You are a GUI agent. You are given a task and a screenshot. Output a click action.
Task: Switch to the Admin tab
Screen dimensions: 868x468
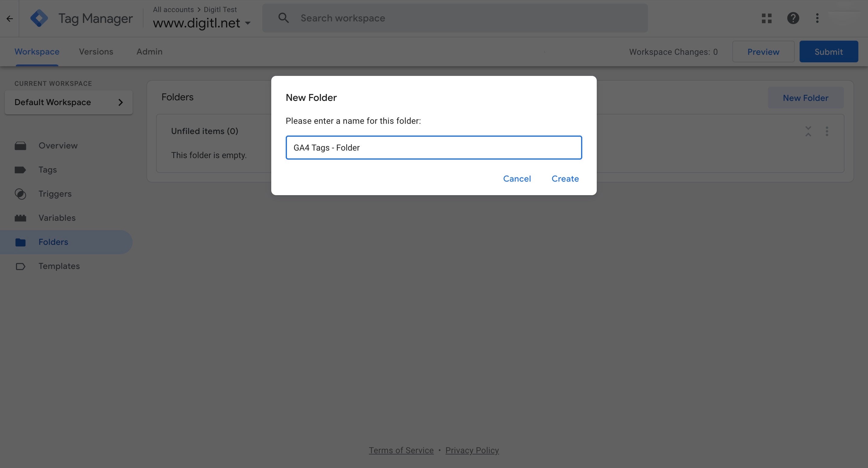pyautogui.click(x=149, y=52)
